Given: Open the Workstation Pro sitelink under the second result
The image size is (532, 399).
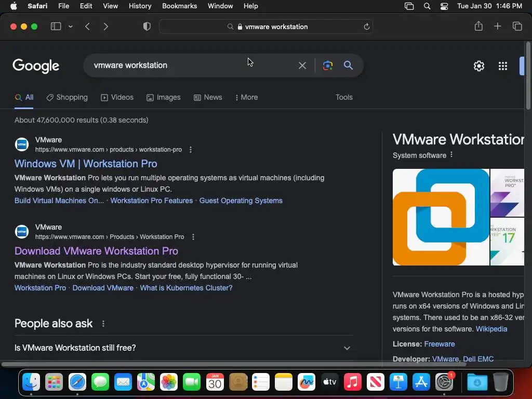Looking at the screenshot, I should tap(41, 288).
